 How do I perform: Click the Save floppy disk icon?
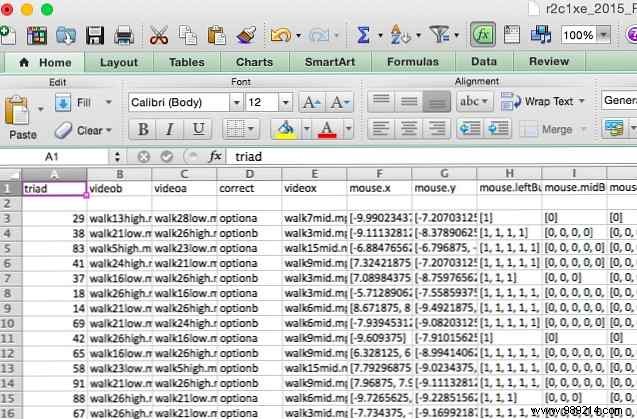click(95, 35)
